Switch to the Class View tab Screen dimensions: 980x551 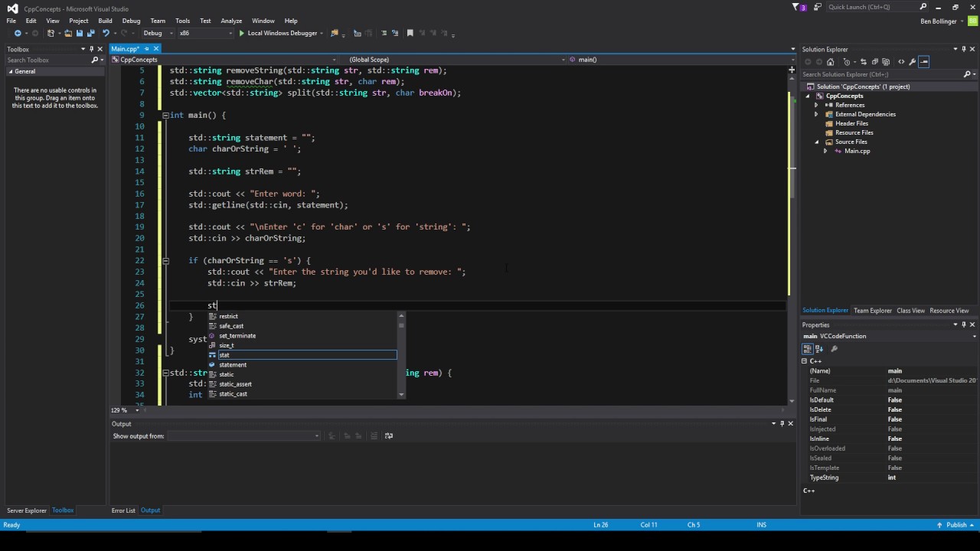point(910,311)
